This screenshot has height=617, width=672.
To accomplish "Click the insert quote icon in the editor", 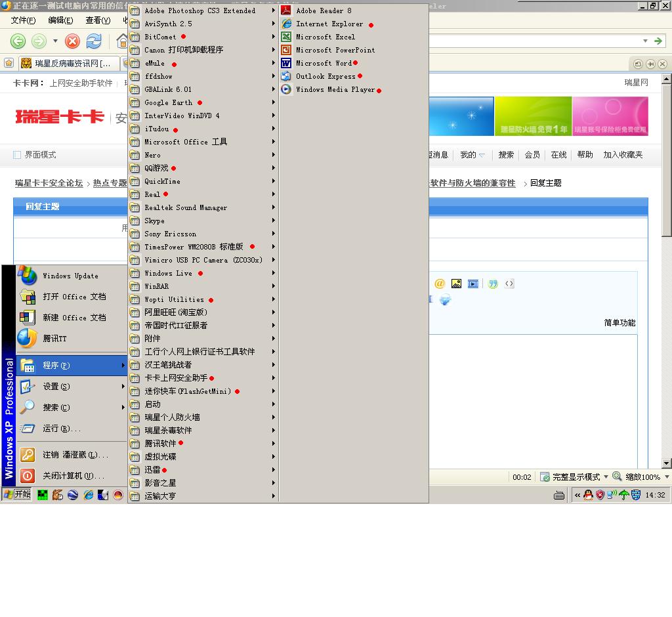I will (x=492, y=284).
